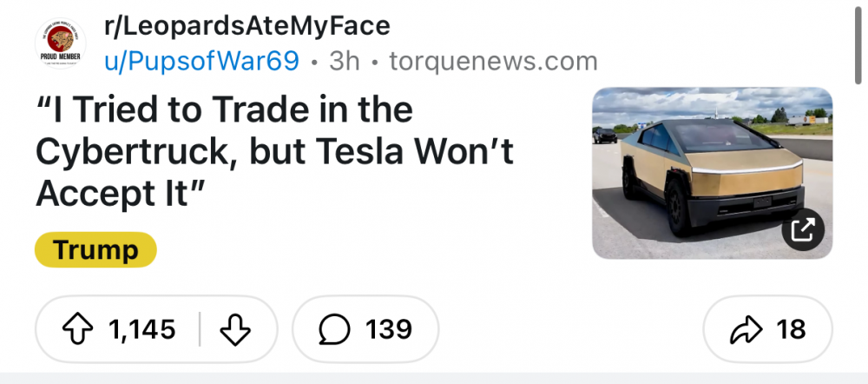Screen dimensions: 868x384
Task: Open the external link icon on thumbnail
Action: pyautogui.click(x=803, y=229)
